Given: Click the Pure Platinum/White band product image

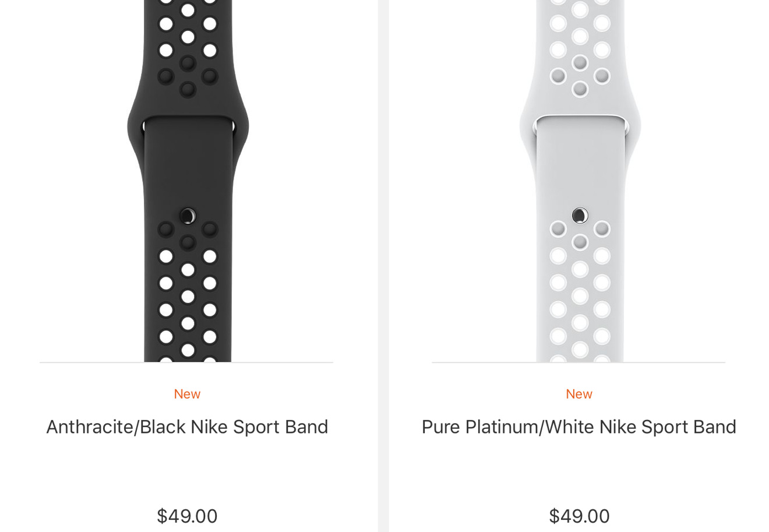Looking at the screenshot, I should click(580, 181).
